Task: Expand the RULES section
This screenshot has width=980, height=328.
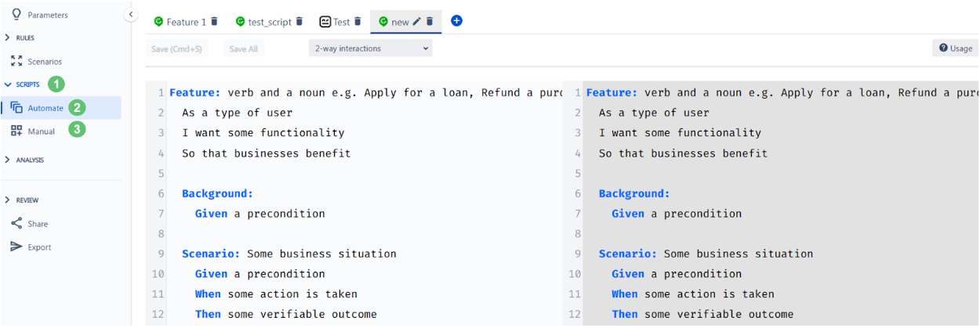Action: pyautogui.click(x=20, y=38)
